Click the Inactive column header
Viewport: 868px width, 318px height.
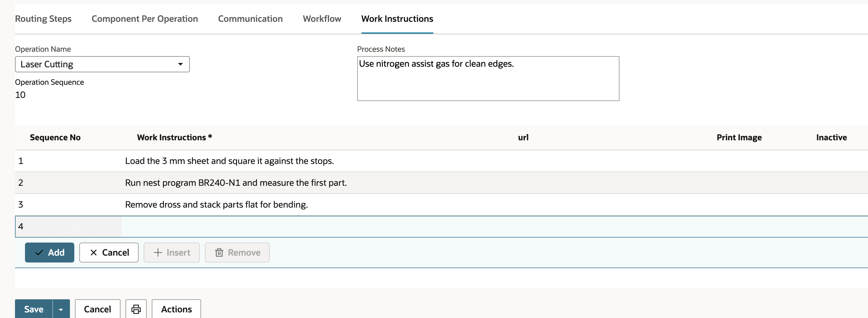click(x=831, y=137)
